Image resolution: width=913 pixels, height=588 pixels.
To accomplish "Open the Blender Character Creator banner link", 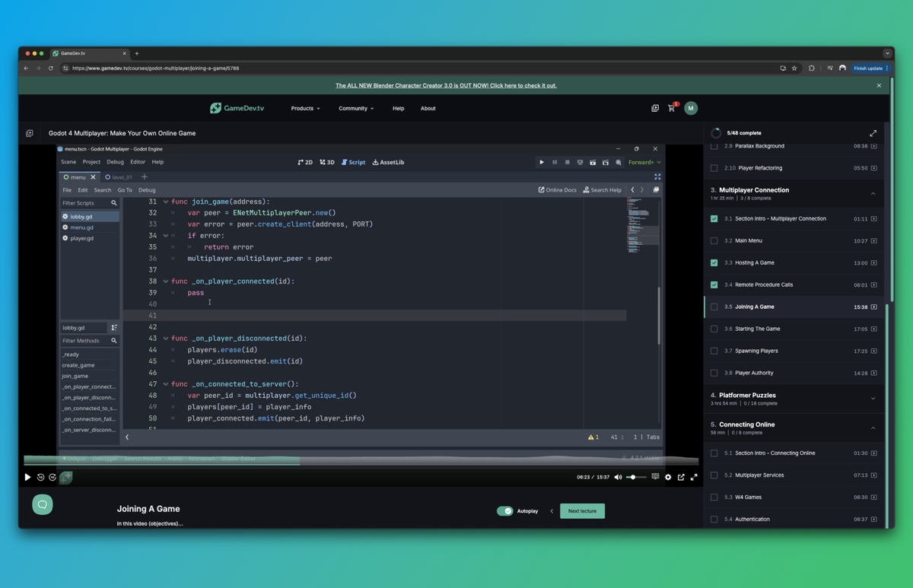I will coord(447,85).
